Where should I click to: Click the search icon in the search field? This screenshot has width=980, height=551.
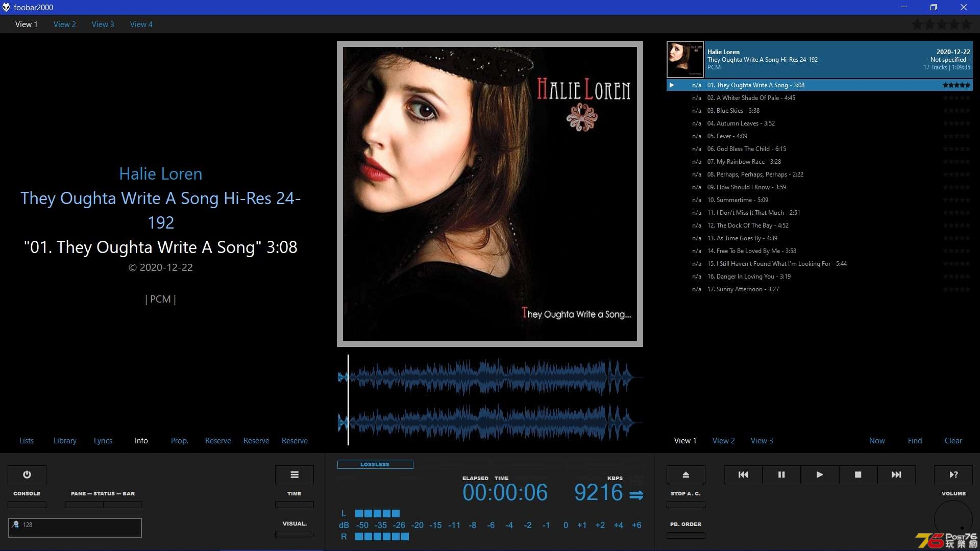[15, 524]
